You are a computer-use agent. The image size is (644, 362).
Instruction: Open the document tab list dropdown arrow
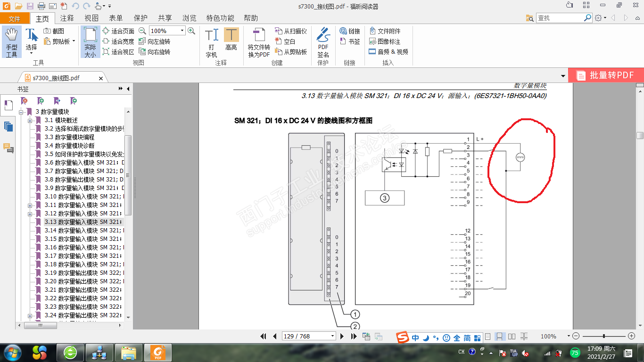563,76
